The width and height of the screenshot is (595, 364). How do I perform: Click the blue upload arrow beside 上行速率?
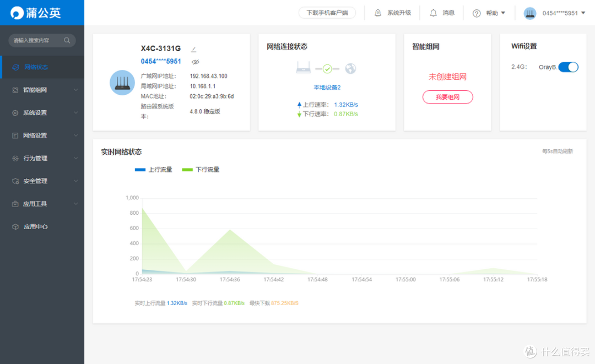tap(299, 105)
